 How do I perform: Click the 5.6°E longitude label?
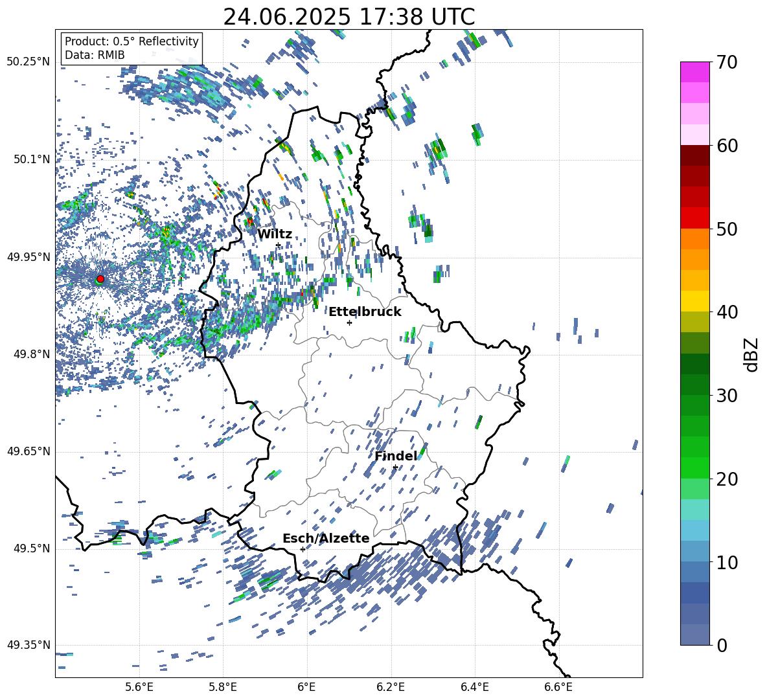[139, 687]
